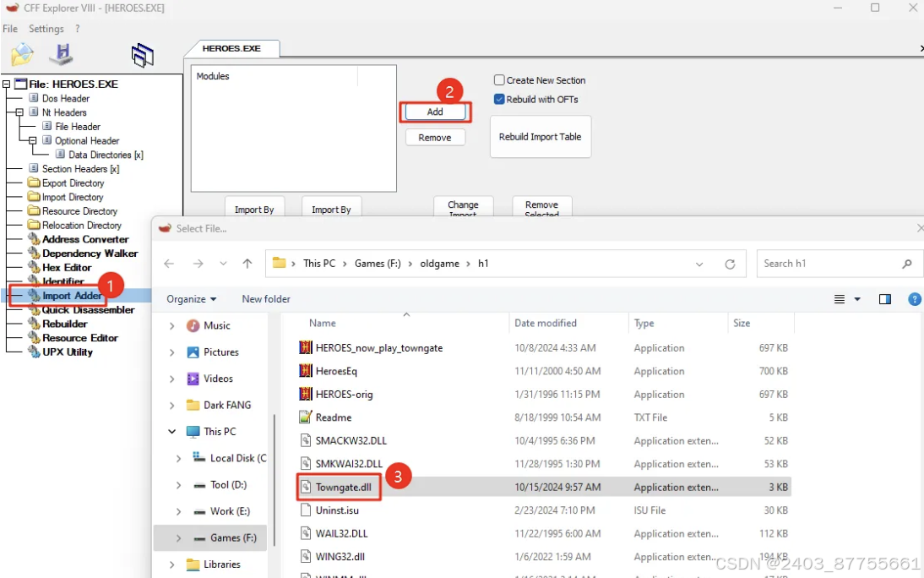Select the Towngate.dll file

(343, 488)
